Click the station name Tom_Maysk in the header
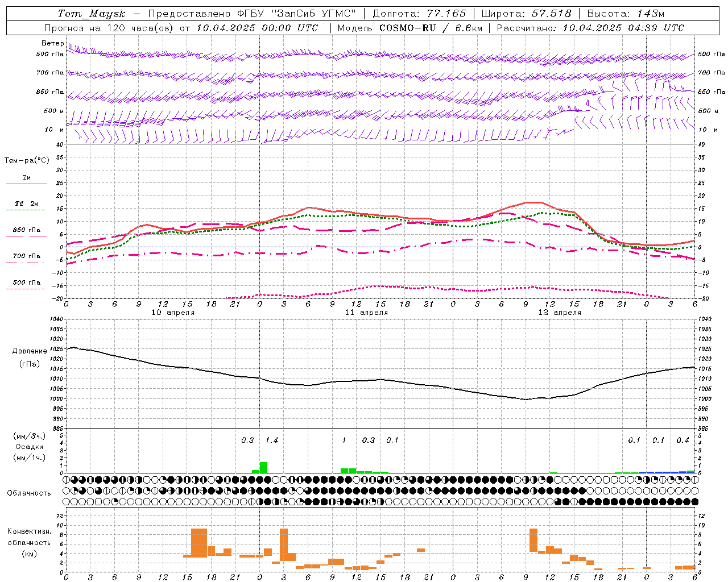This screenshot has width=728, height=582. click(92, 14)
